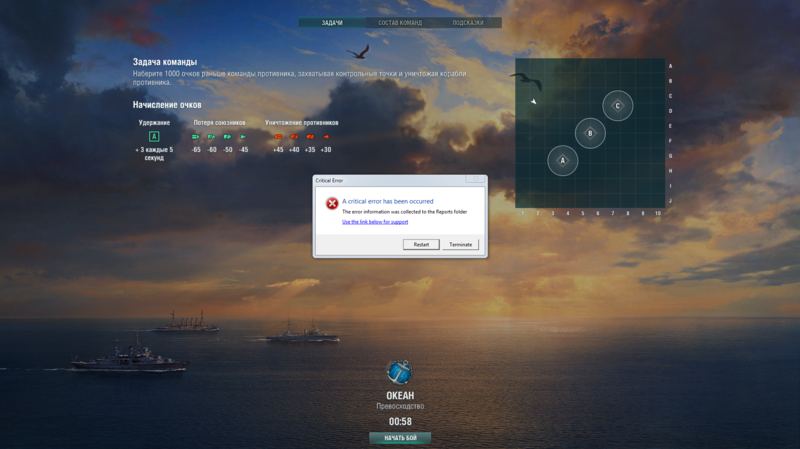The height and width of the screenshot is (449, 800).
Task: Click the green ally ship icon above -65
Action: coord(196,137)
